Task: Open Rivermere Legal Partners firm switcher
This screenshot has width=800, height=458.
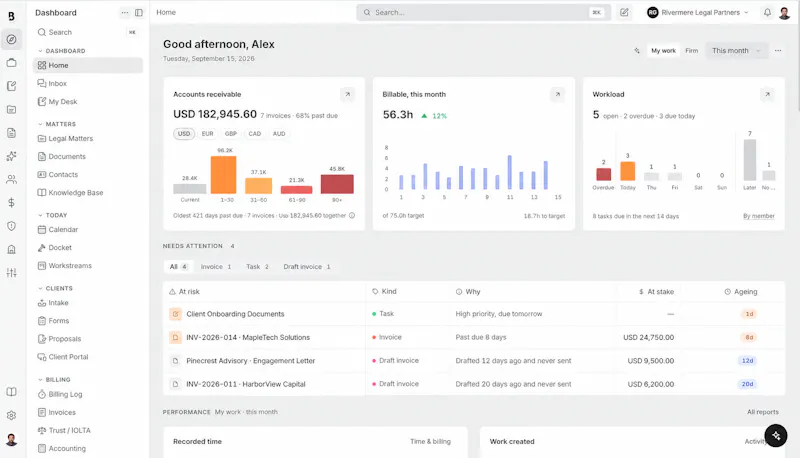Action: (x=698, y=12)
